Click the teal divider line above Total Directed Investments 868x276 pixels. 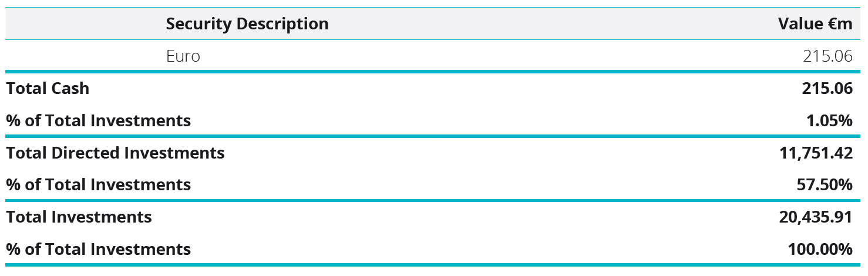433,136
